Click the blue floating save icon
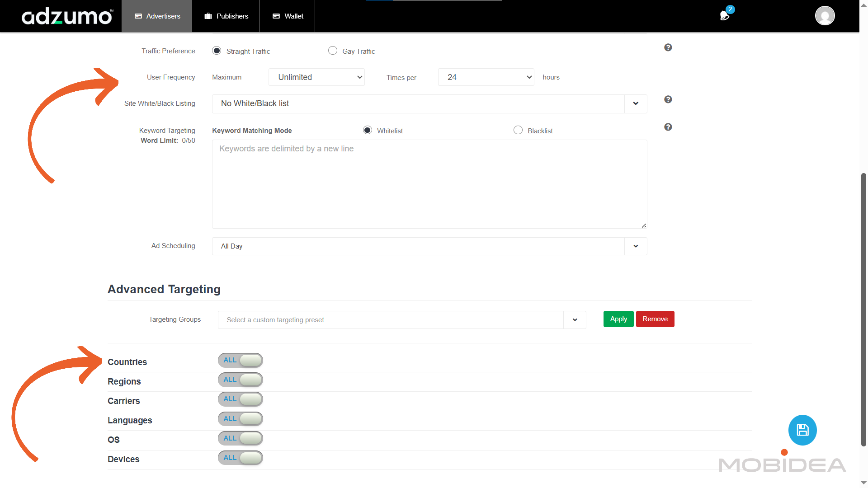868x488 pixels. click(802, 430)
